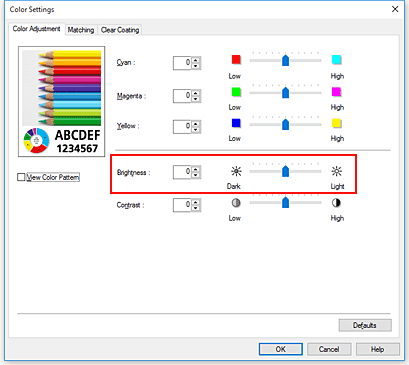This screenshot has width=409, height=365.
Task: Click the yellow High color swatch
Action: click(337, 123)
